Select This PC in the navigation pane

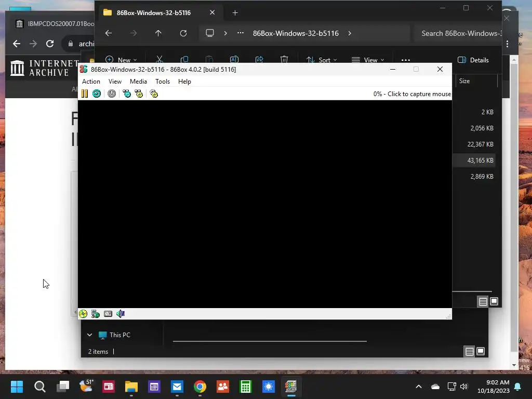pyautogui.click(x=119, y=335)
